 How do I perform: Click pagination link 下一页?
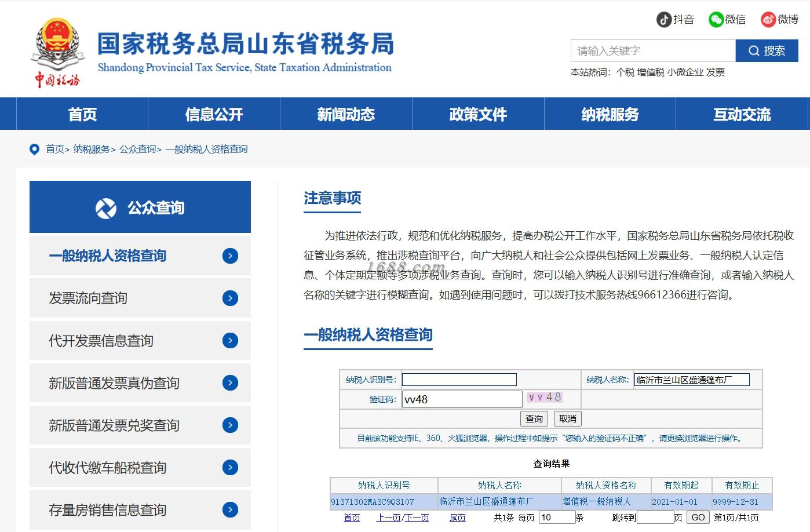[417, 518]
